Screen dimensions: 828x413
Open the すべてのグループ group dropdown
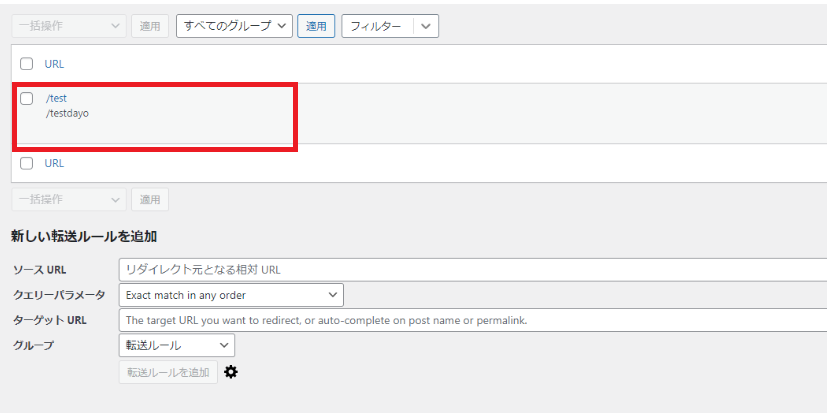[x=234, y=26]
